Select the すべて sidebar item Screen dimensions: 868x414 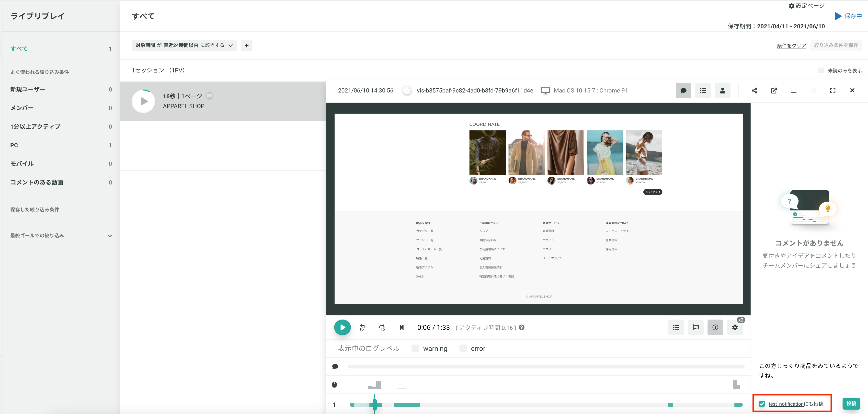coord(61,49)
